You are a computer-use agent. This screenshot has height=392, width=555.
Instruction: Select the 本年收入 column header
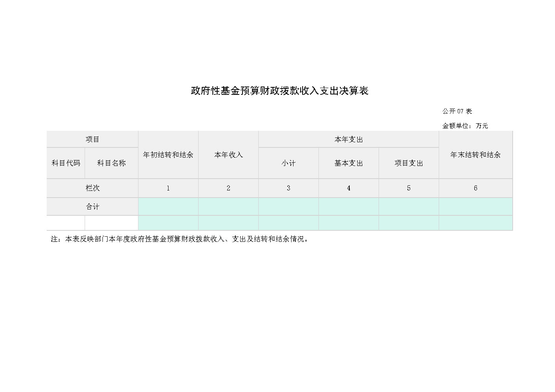(x=228, y=155)
